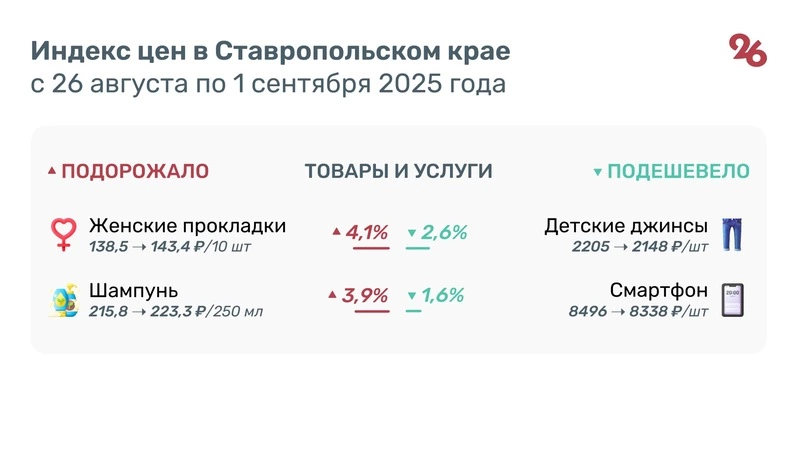Click the red 26 logo
The height and width of the screenshot is (452, 800).
tap(748, 50)
